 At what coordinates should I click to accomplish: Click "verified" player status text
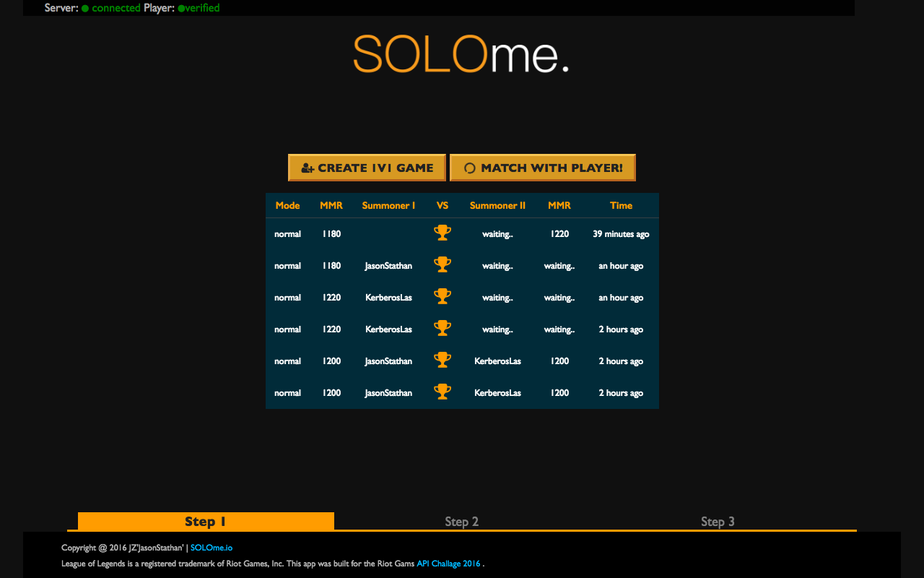click(x=202, y=8)
